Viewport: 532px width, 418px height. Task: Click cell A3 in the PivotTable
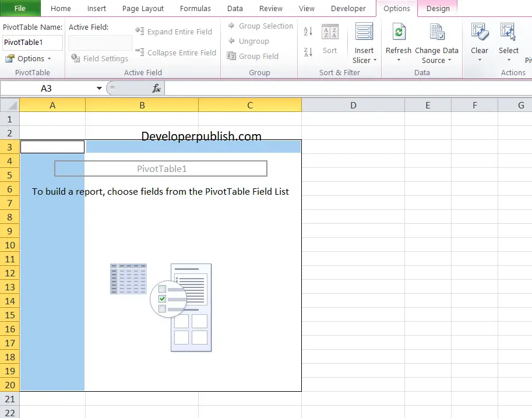[52, 147]
